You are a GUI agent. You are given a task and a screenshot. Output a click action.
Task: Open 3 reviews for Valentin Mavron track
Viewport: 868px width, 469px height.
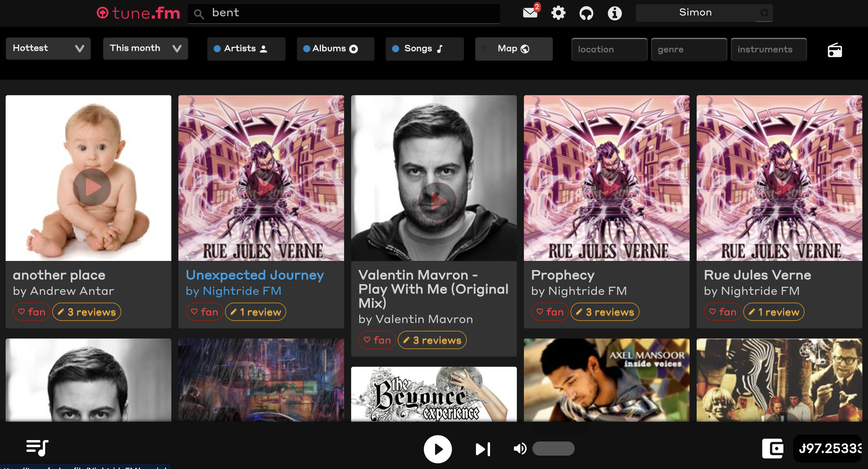point(432,340)
